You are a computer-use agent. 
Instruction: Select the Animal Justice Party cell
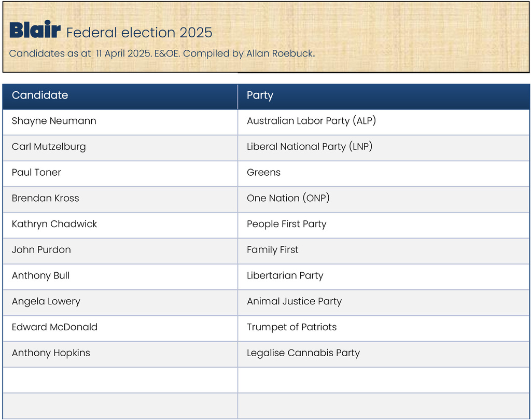[x=294, y=301]
